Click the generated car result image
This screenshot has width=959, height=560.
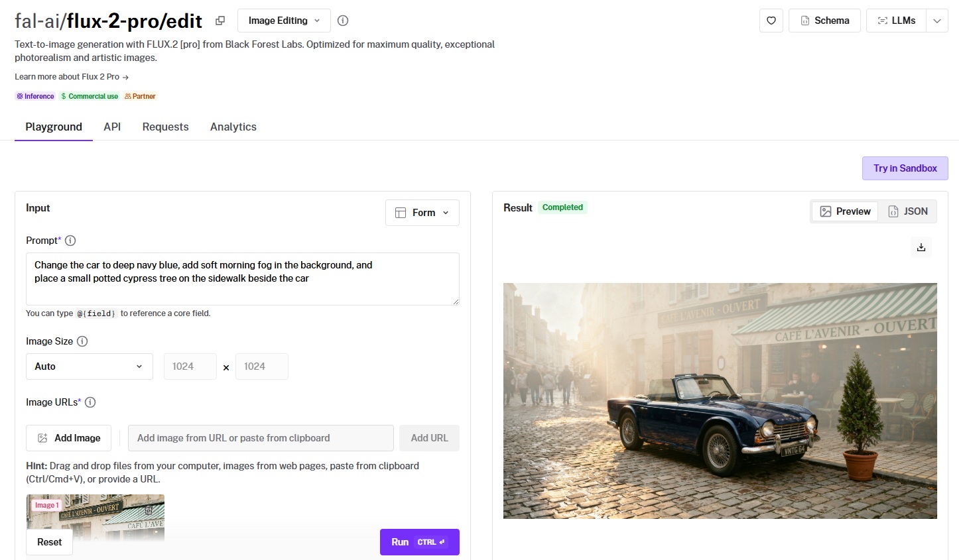click(720, 400)
